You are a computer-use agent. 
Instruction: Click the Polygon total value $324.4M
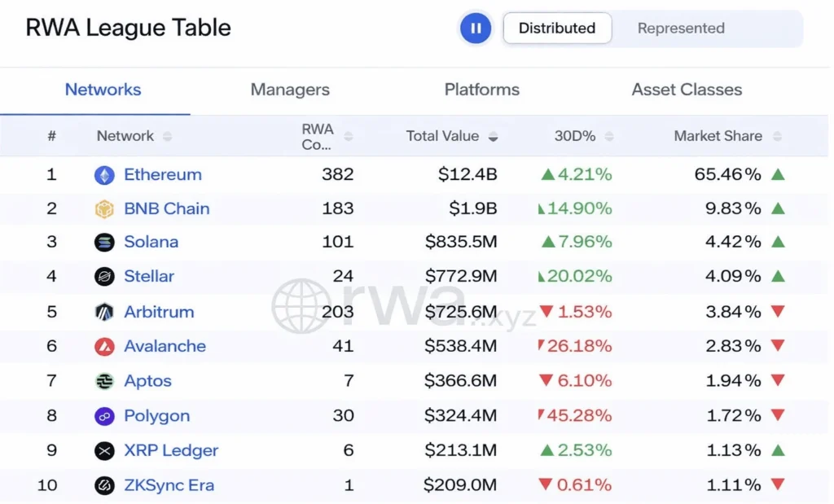[461, 416]
